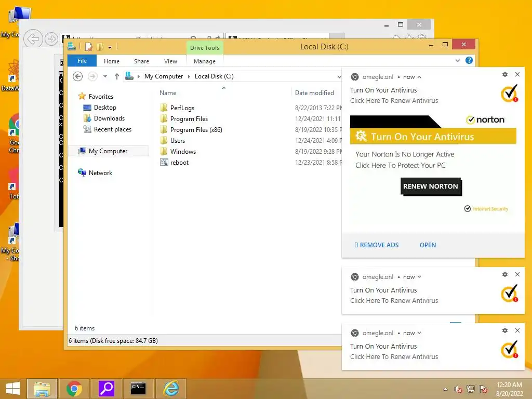This screenshot has height=399, width=532.
Task: Open Explorer help question mark icon
Action: [469, 60]
